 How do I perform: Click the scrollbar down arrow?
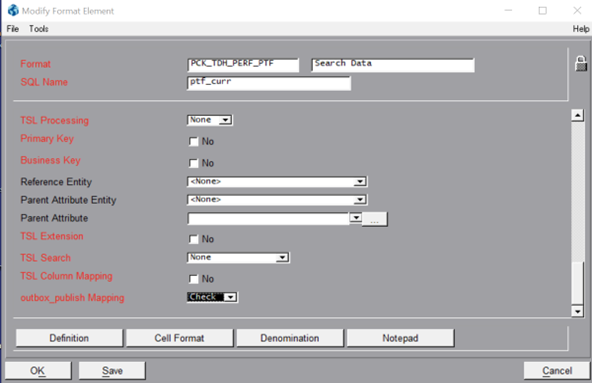(x=578, y=311)
